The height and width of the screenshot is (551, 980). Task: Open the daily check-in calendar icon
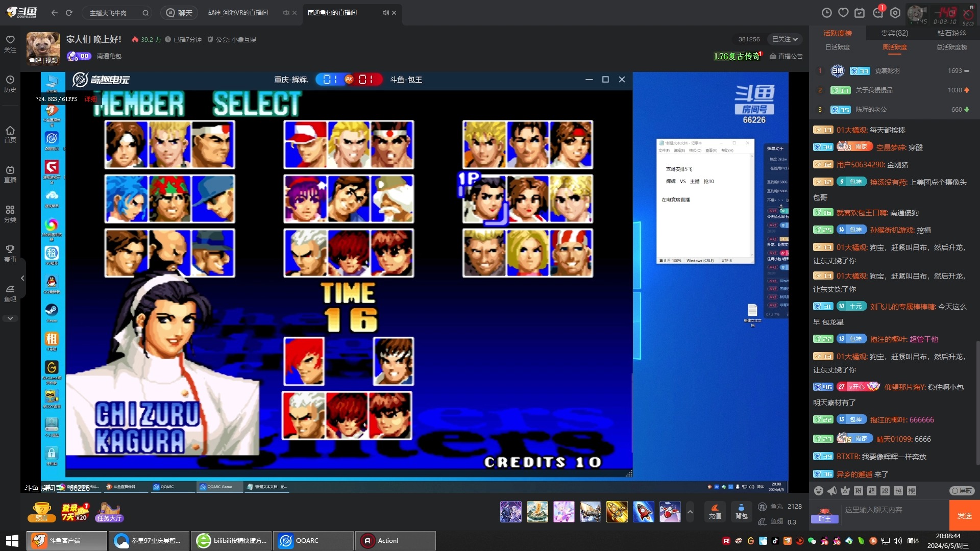tap(860, 13)
